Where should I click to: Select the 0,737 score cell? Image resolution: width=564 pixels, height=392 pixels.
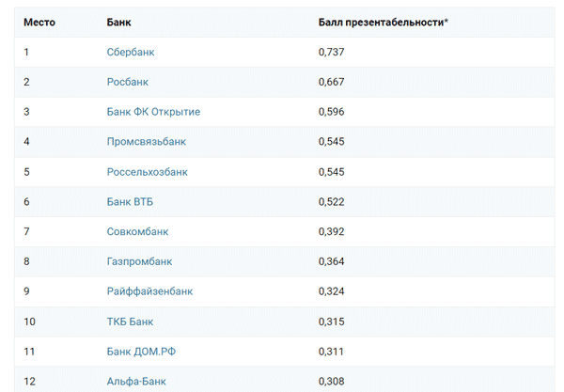(x=332, y=52)
